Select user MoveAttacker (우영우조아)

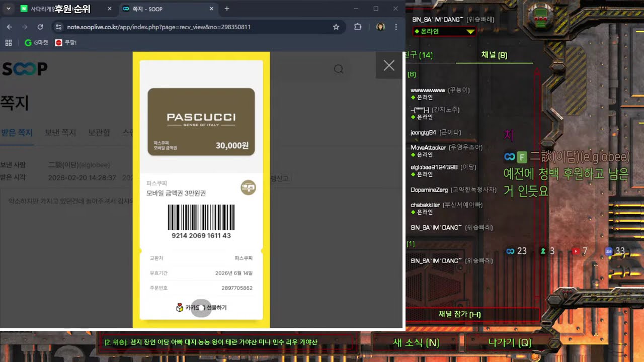(447, 147)
